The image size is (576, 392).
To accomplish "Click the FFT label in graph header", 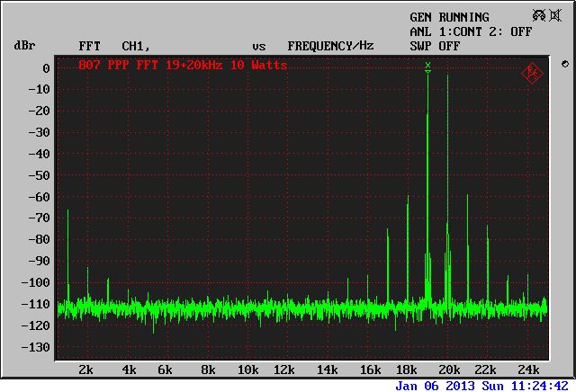I will (91, 46).
